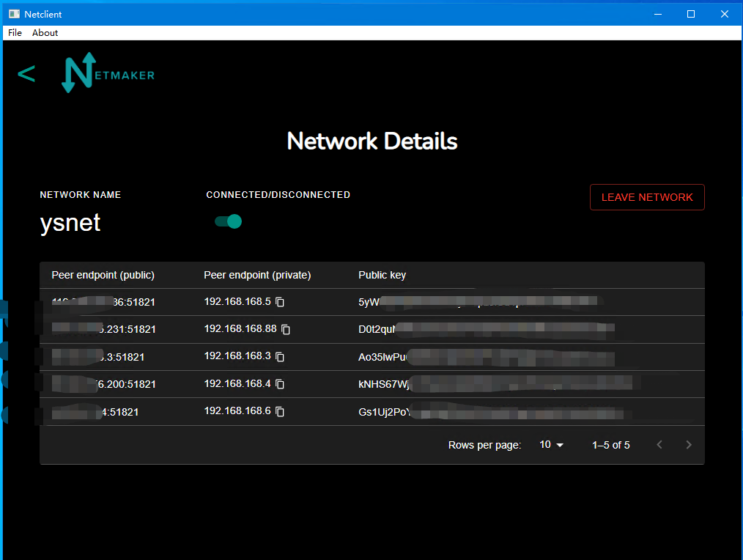Copy the private endpoint 192.168.168.4
Screen dimensions: 743x560
279,383
